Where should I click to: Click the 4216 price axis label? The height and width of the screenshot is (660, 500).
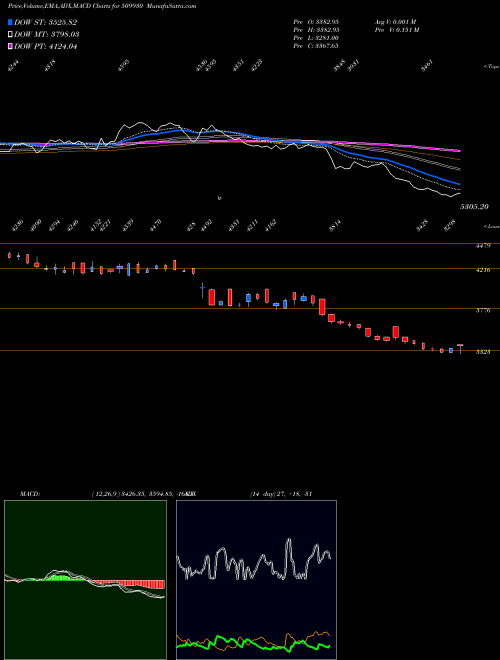[x=483, y=270]
